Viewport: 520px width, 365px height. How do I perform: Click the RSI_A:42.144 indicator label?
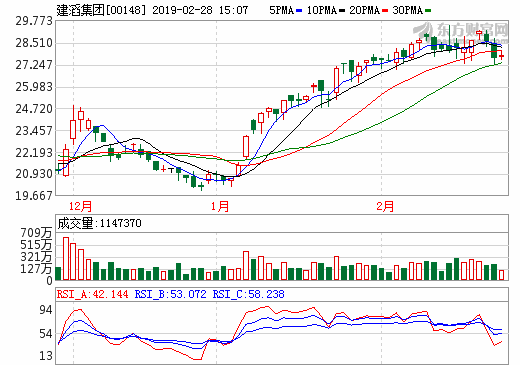click(92, 294)
